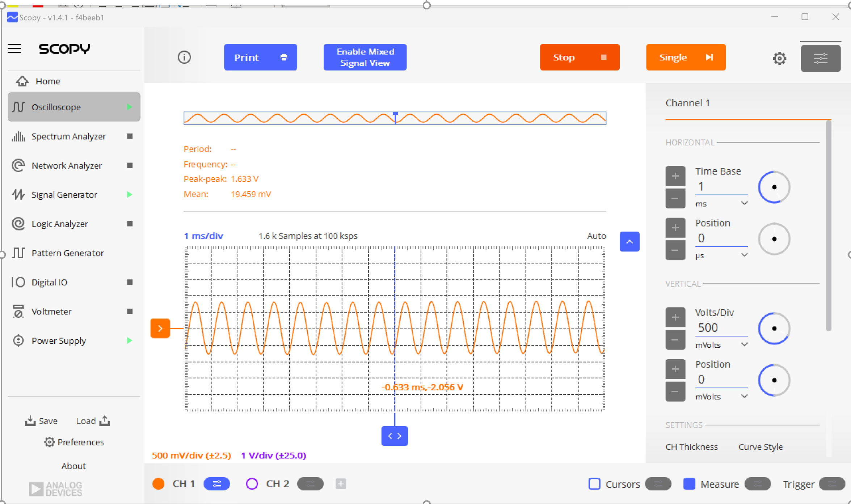
Task: Toggle Network Analyzer run button
Action: coord(130,165)
